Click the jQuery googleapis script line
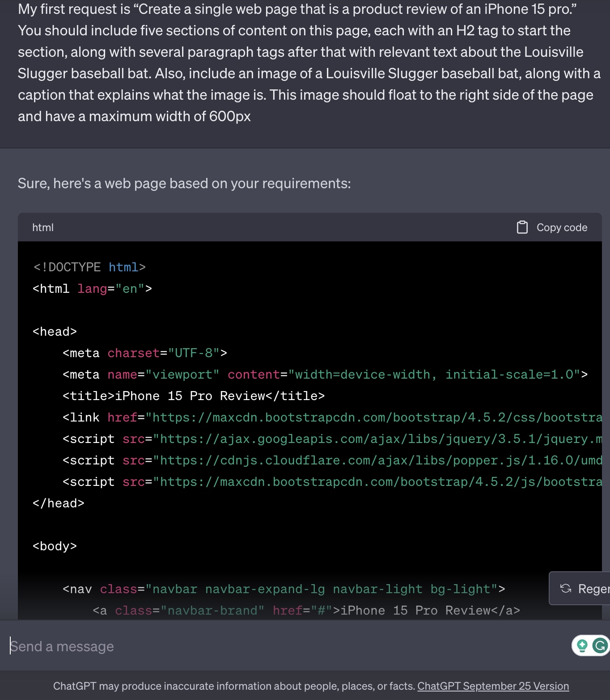The width and height of the screenshot is (610, 700). point(332,439)
